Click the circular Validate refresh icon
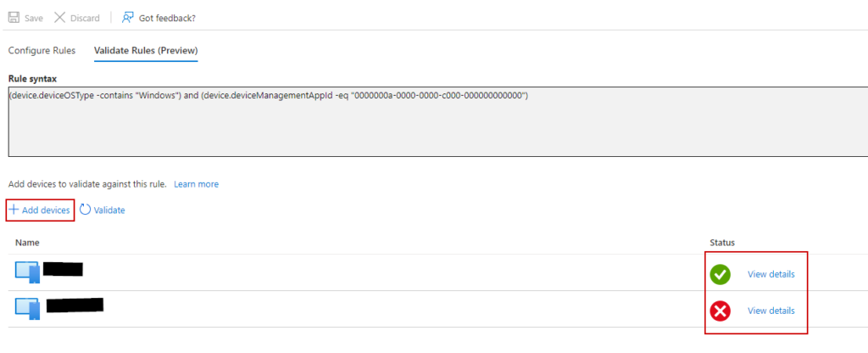The height and width of the screenshot is (353, 868). click(85, 210)
